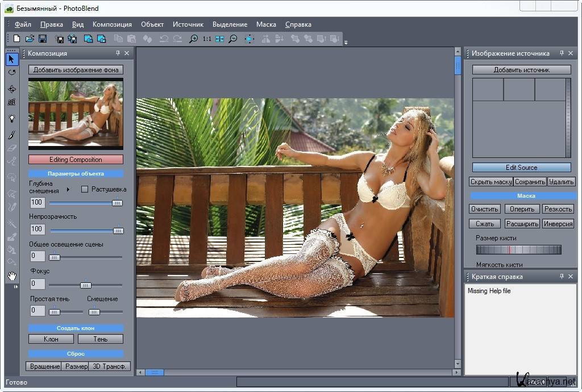Image resolution: width=582 pixels, height=392 pixels.
Task: Click the zoom in magnifier icon
Action: (x=193, y=39)
